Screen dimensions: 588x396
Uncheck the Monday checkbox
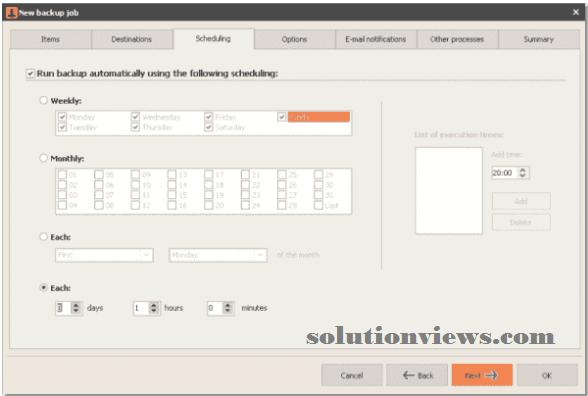(62, 117)
